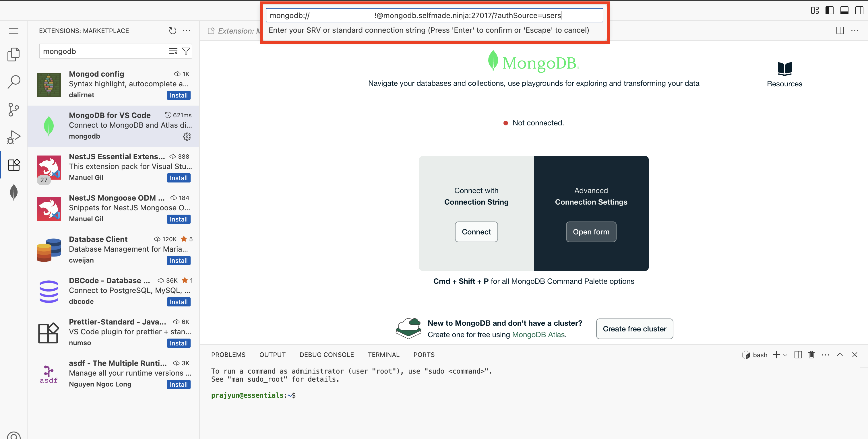Image resolution: width=868 pixels, height=439 pixels.
Task: Open the Resources book icon
Action: (x=784, y=69)
